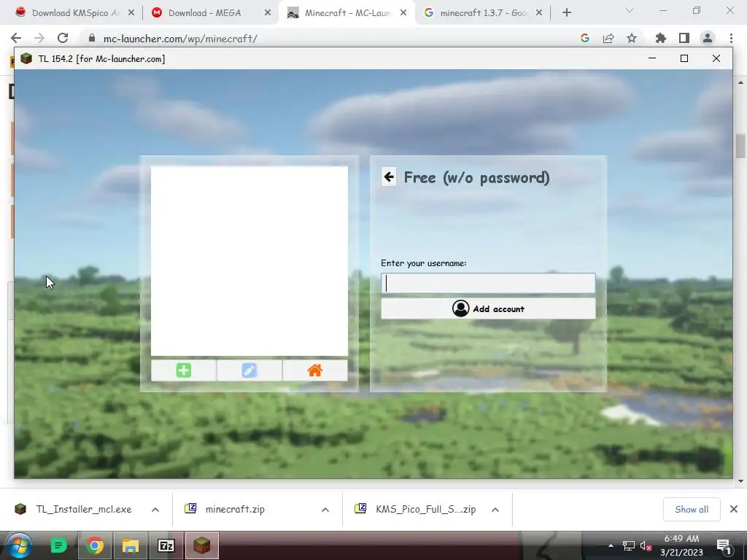Open the Chrome extensions puzzle icon
Viewport: 747px width, 560px height.
(x=661, y=38)
